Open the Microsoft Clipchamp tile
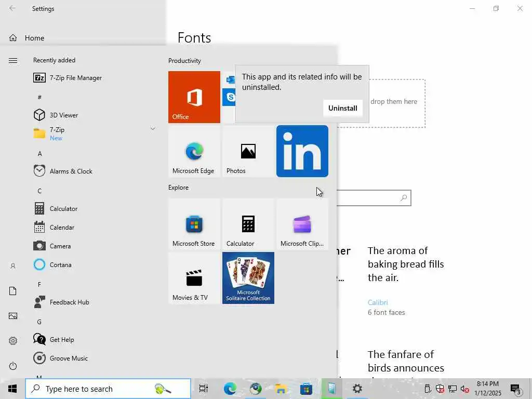This screenshot has height=399, width=532. [x=302, y=224]
